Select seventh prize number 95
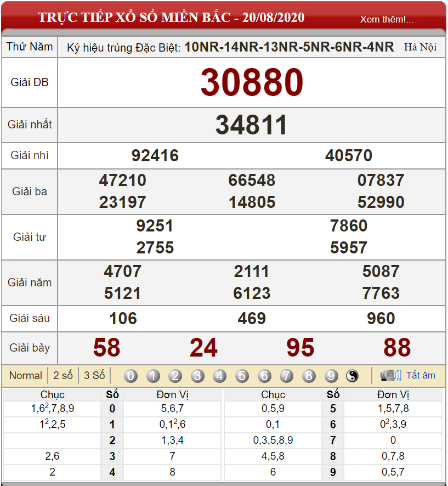 [300, 347]
